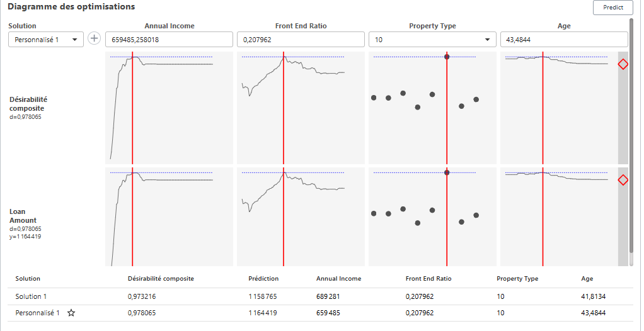
Task: Click red diamond marker in Loan Amount row
Action: [623, 180]
